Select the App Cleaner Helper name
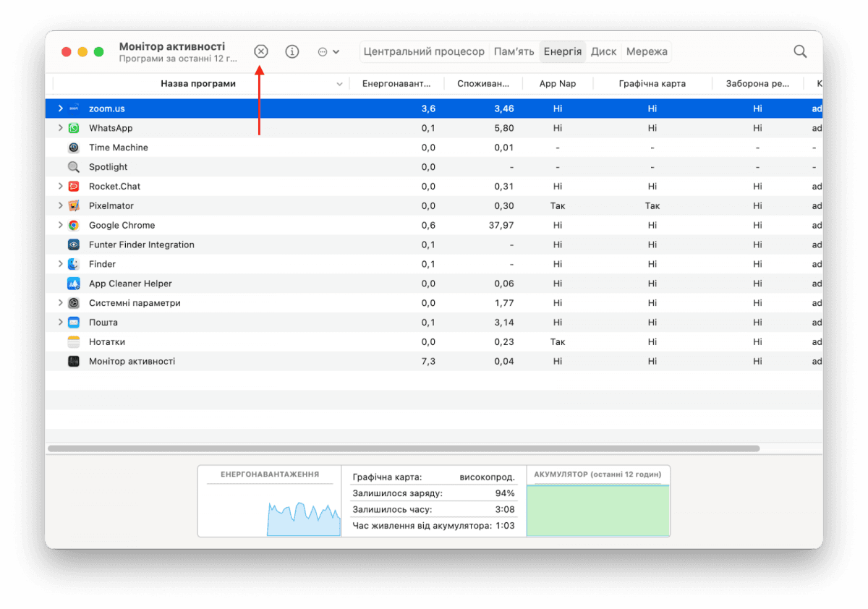The height and width of the screenshot is (609, 868). (130, 284)
